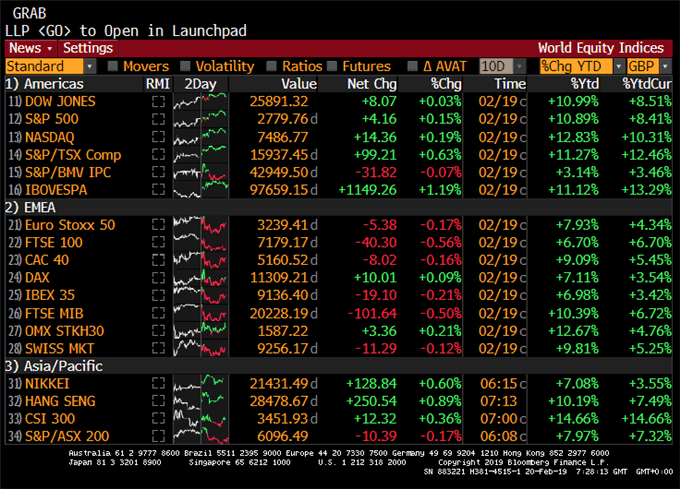Open the CSI 300 index link
Image resolution: width=680 pixels, height=489 pixels.
coord(50,419)
